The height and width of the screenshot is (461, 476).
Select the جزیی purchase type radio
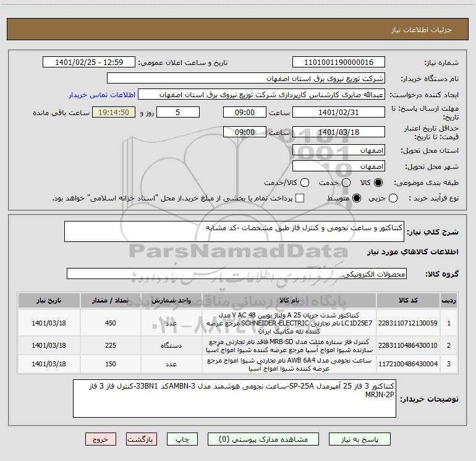click(x=393, y=198)
